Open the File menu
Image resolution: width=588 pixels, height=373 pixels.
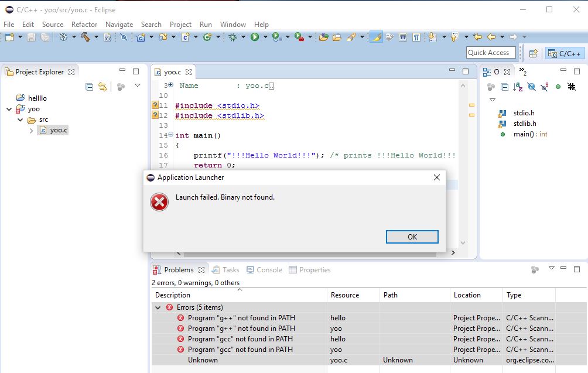point(9,25)
